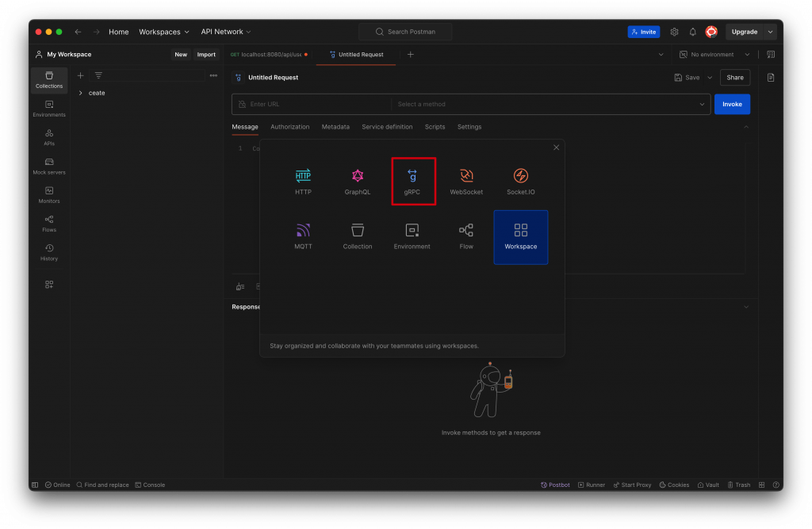Image resolution: width=812 pixels, height=529 pixels.
Task: Open the Collections sidebar section
Action: 49,80
